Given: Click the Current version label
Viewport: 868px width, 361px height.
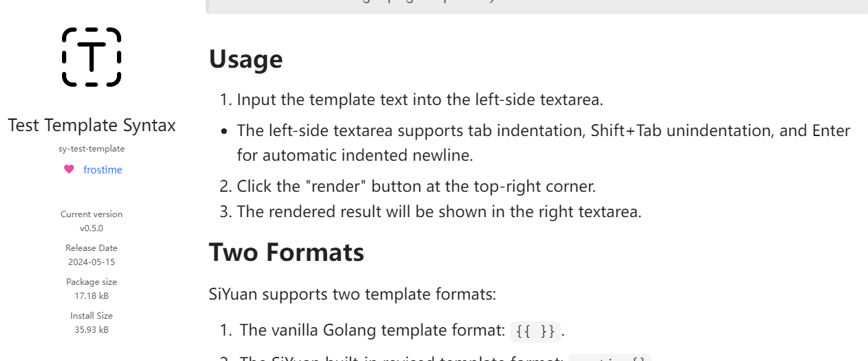Looking at the screenshot, I should coord(92,214).
